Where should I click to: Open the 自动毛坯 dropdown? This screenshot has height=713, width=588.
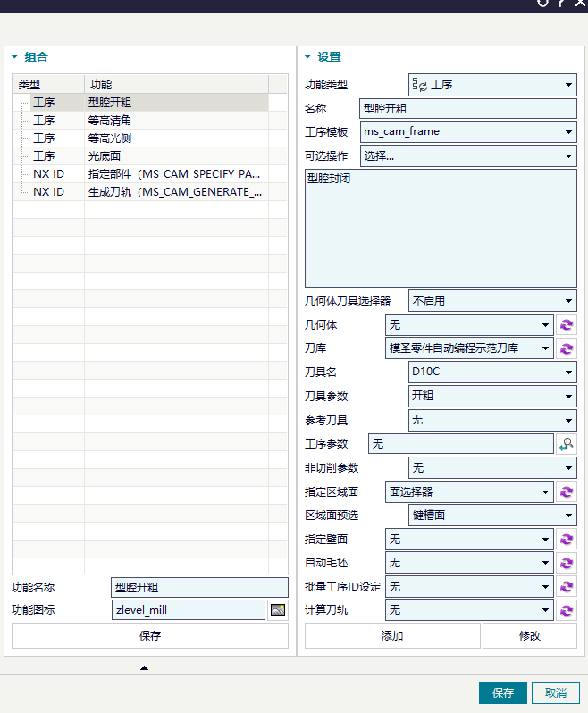pyautogui.click(x=469, y=563)
